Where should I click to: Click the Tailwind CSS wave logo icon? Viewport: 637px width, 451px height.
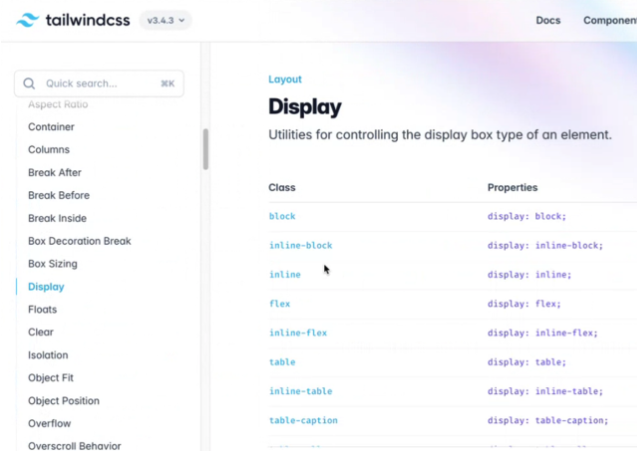point(28,20)
